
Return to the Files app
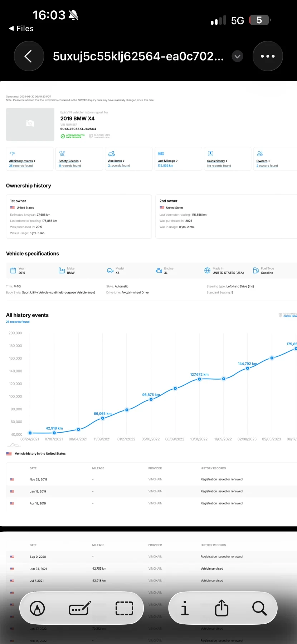[x=21, y=29]
